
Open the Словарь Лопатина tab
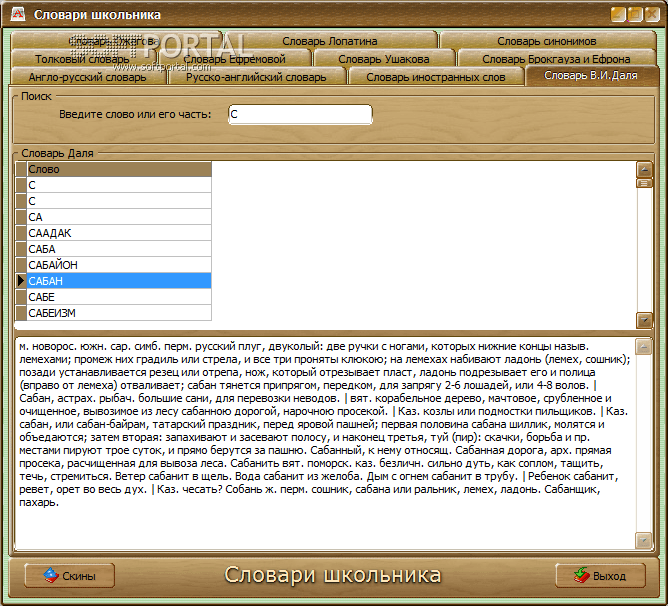pyautogui.click(x=329, y=41)
